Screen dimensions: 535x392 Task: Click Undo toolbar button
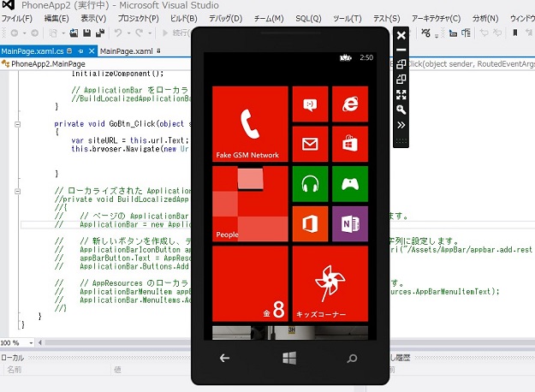(x=118, y=33)
